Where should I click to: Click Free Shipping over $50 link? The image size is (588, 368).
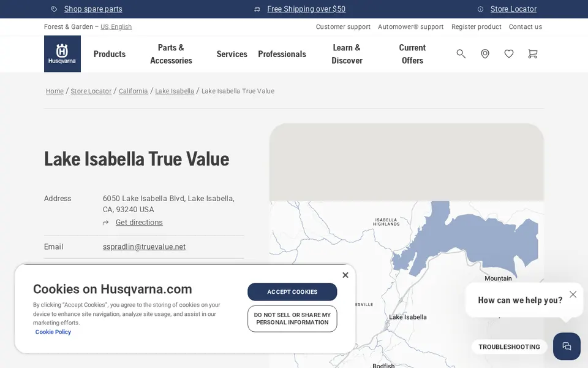pyautogui.click(x=306, y=9)
